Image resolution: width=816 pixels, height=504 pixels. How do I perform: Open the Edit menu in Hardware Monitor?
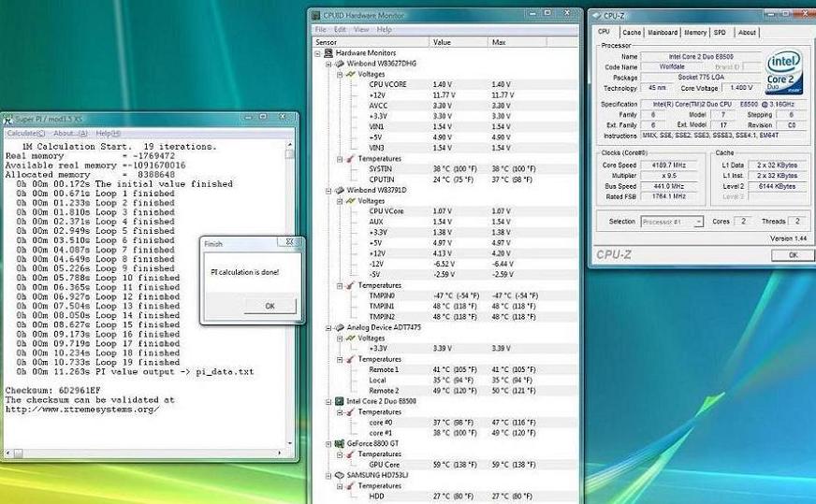click(340, 30)
